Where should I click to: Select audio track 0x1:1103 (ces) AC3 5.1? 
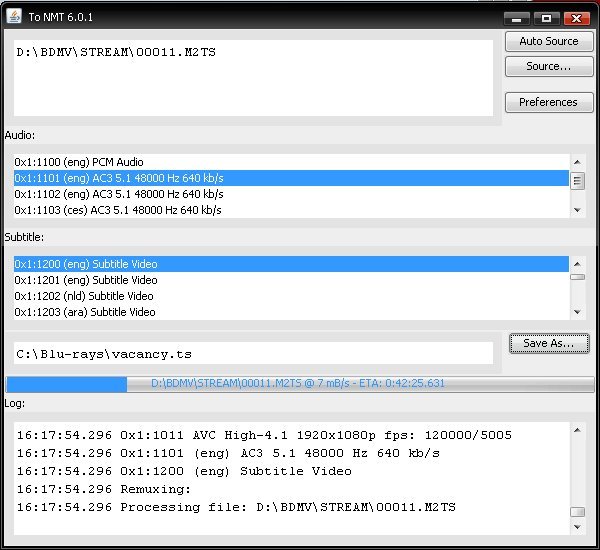coord(291,210)
